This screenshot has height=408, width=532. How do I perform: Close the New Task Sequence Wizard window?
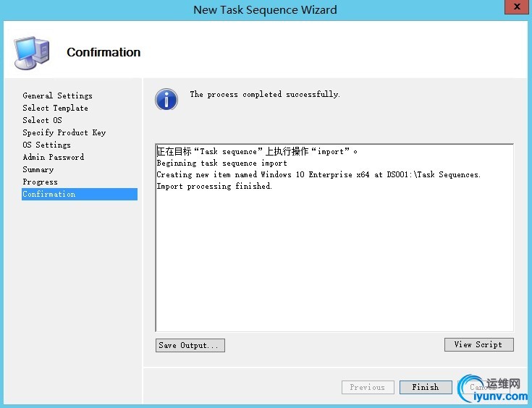click(x=514, y=8)
